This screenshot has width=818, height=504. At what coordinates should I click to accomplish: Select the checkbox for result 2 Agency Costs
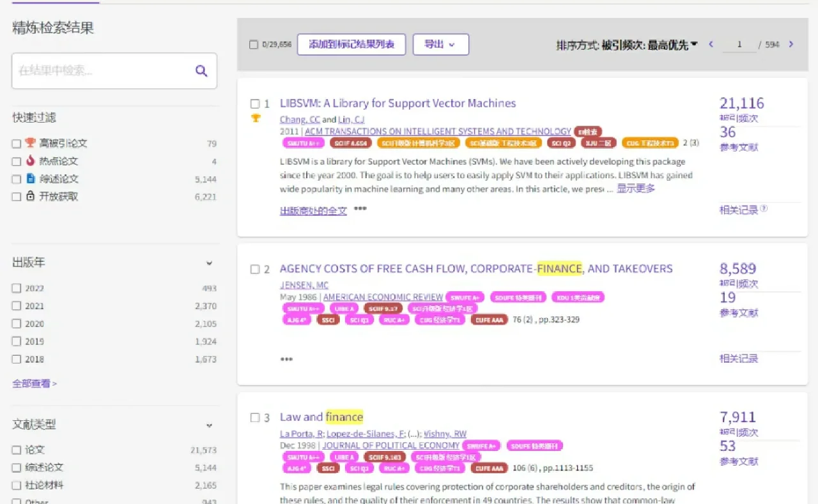[x=255, y=269]
